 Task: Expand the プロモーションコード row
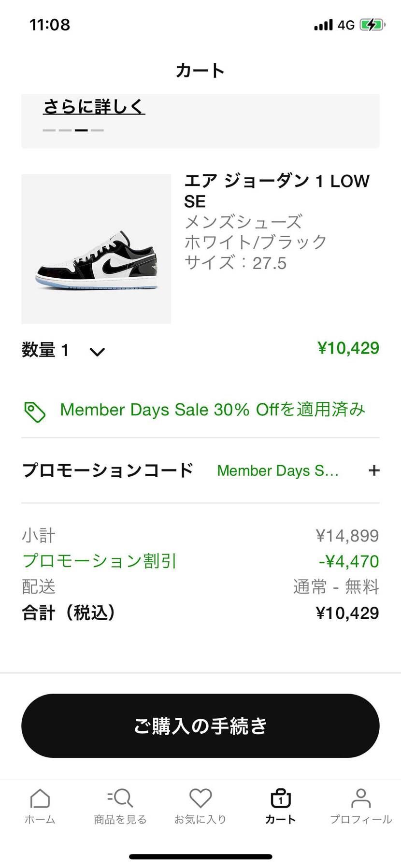click(x=108, y=470)
